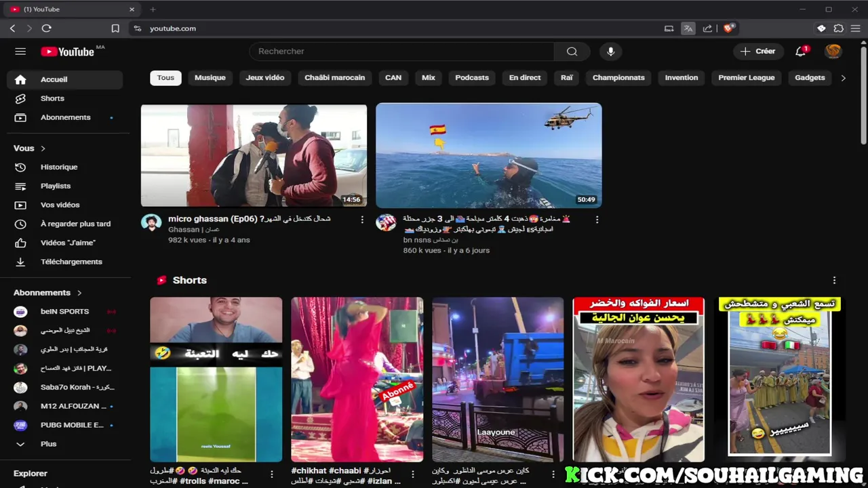Open the account avatar menu
868x488 pixels.
[x=833, y=52]
